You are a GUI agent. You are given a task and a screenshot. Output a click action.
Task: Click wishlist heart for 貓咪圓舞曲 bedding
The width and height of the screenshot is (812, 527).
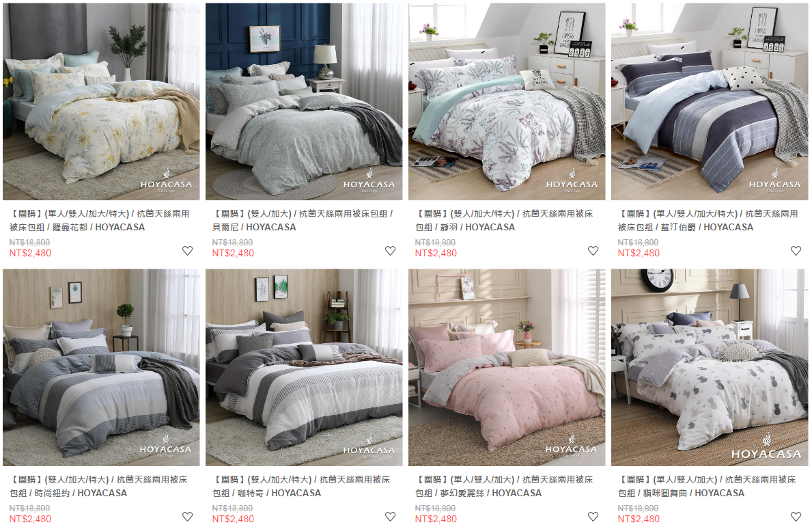pyautogui.click(x=796, y=517)
